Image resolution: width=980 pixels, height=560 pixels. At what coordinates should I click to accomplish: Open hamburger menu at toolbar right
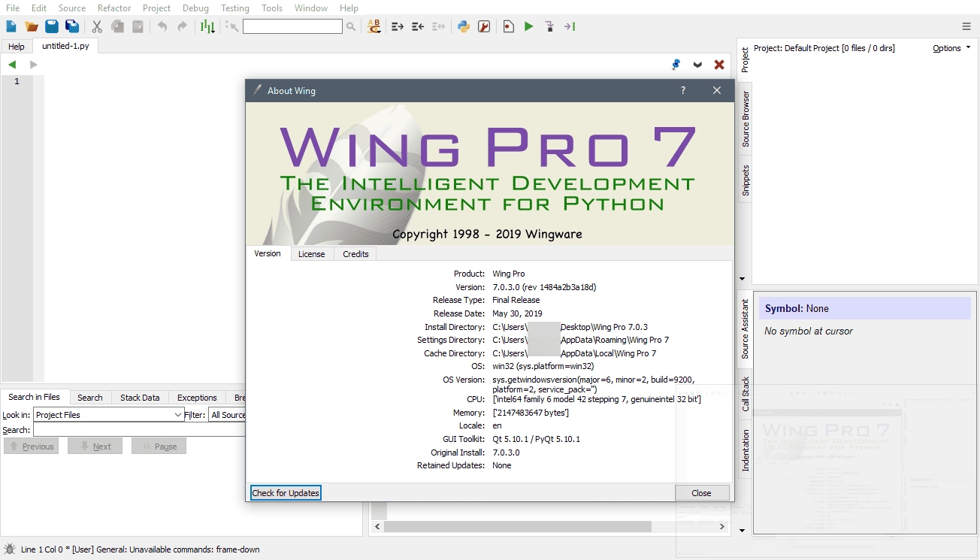(x=966, y=26)
